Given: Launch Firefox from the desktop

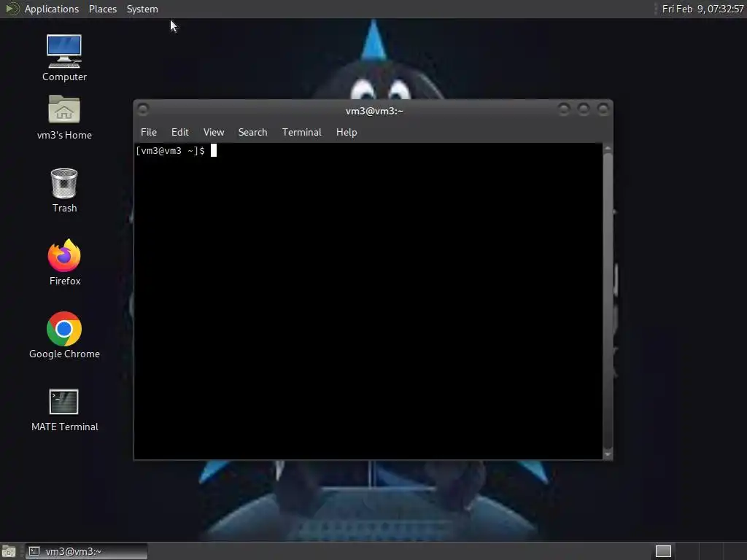Looking at the screenshot, I should tap(64, 262).
